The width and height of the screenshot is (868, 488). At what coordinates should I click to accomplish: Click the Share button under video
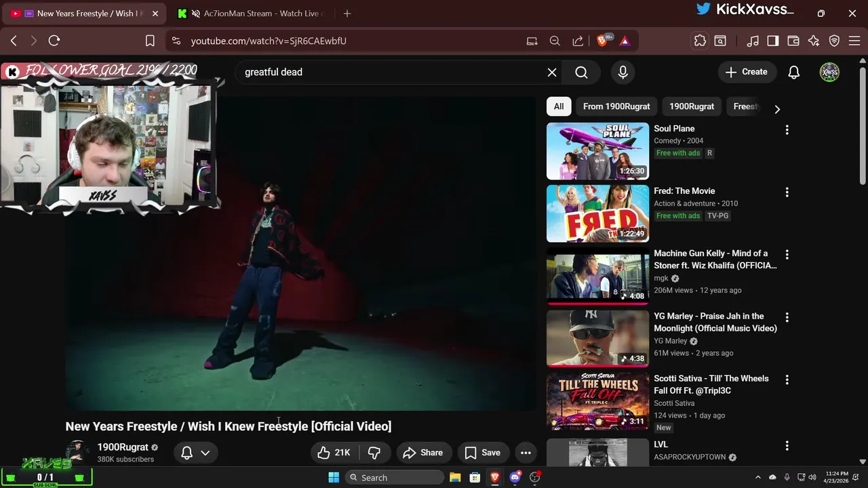pos(422,453)
